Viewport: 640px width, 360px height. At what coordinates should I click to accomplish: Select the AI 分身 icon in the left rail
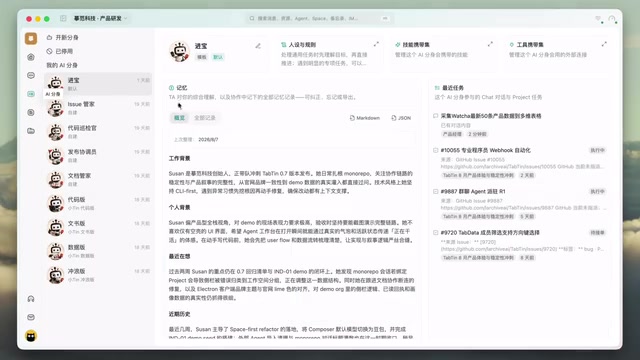[31, 94]
